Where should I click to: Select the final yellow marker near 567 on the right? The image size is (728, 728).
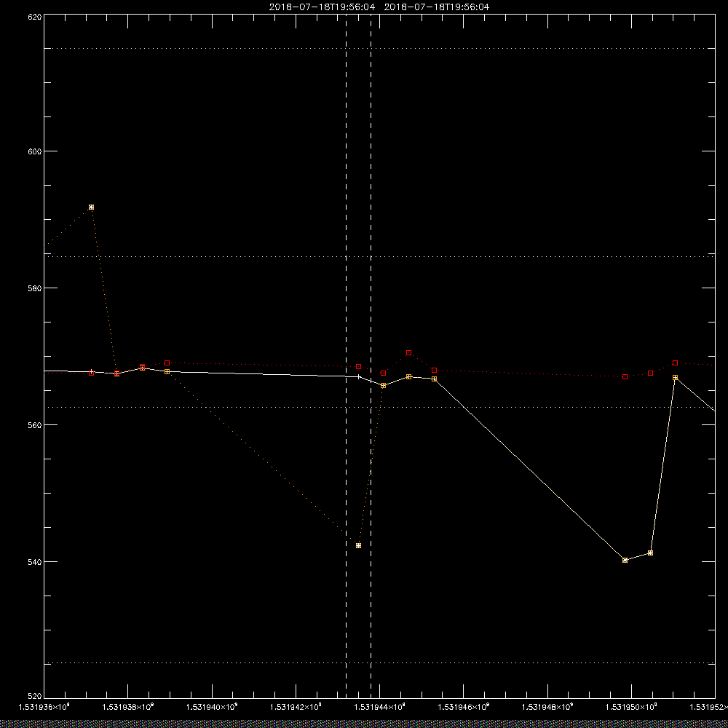675,377
